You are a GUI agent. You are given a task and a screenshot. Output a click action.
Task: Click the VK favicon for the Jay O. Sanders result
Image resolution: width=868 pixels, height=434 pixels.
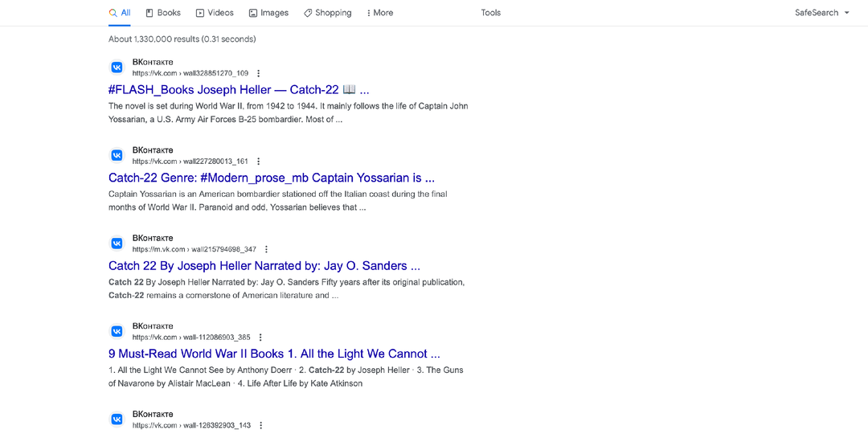pyautogui.click(x=117, y=244)
